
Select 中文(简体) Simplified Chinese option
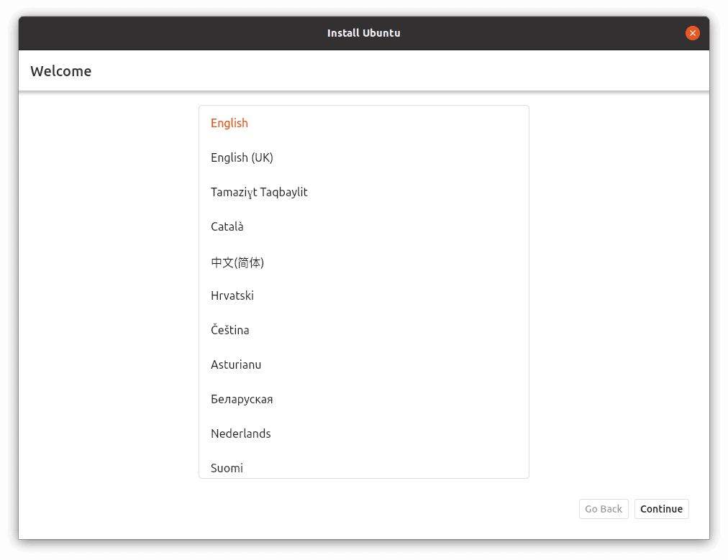tap(237, 262)
